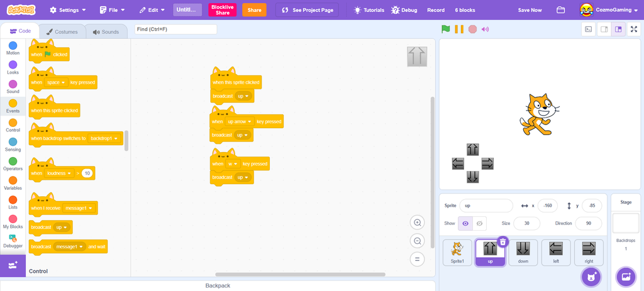Screen dimensions: 644x291
Task: Delete the up sprite with trash icon
Action: [503, 242]
